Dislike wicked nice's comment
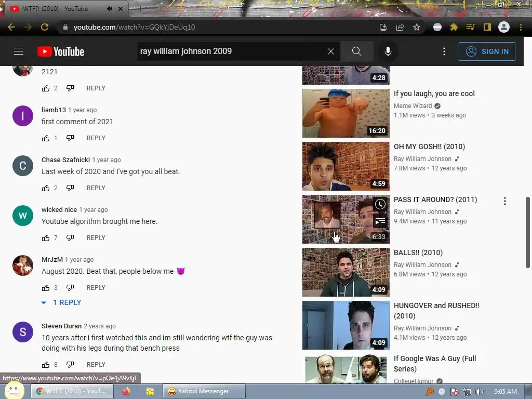Image resolution: width=532 pixels, height=399 pixels. click(x=70, y=238)
